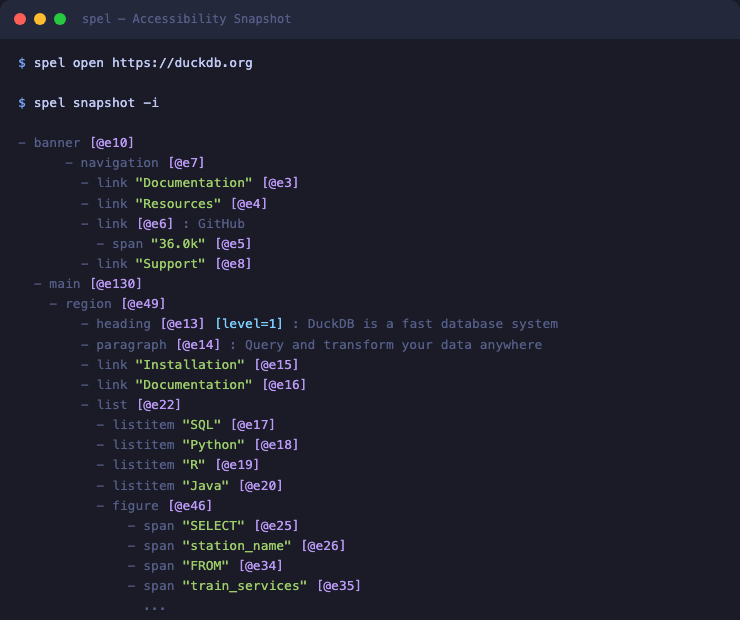Click the span "station_name" [@e26] row

(236, 545)
